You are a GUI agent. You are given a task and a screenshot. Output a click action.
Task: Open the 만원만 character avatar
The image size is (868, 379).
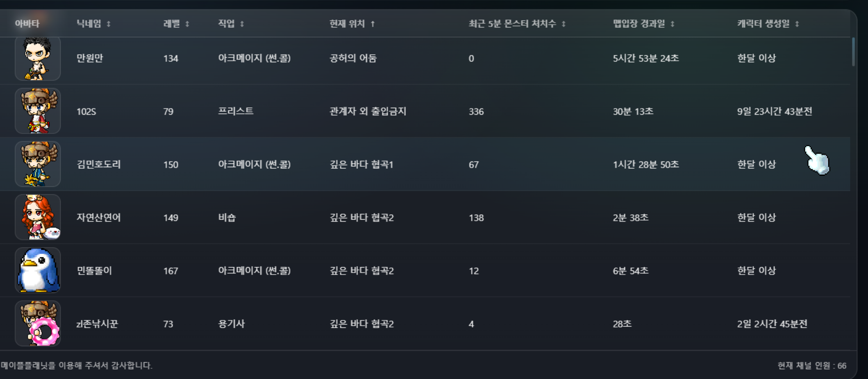pyautogui.click(x=38, y=58)
